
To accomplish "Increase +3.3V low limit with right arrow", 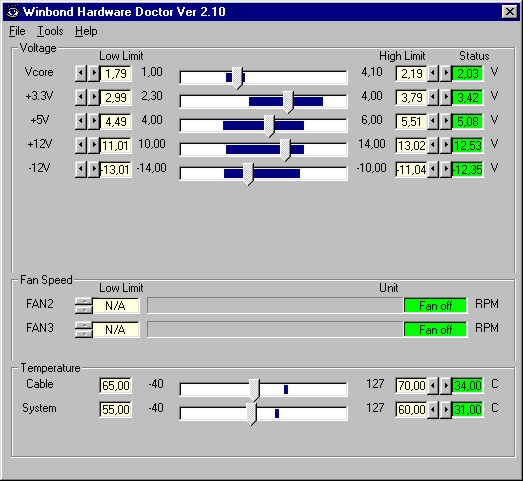I will click(94, 97).
